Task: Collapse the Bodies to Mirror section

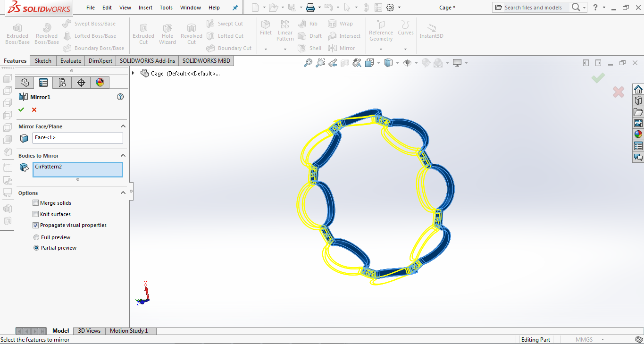Action: 123,156
